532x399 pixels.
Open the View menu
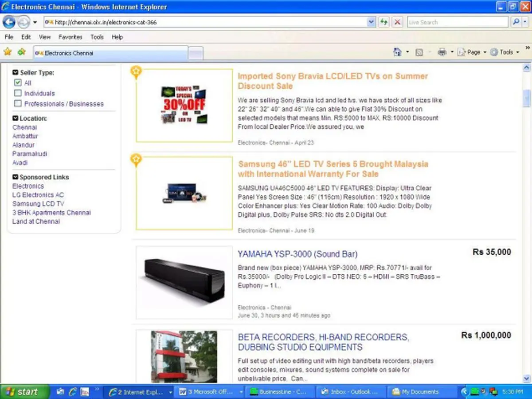tap(45, 37)
